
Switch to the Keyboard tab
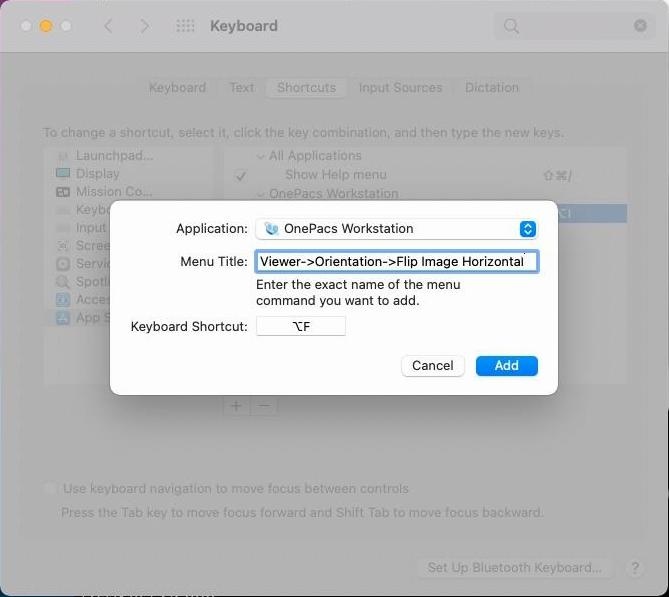tap(177, 87)
